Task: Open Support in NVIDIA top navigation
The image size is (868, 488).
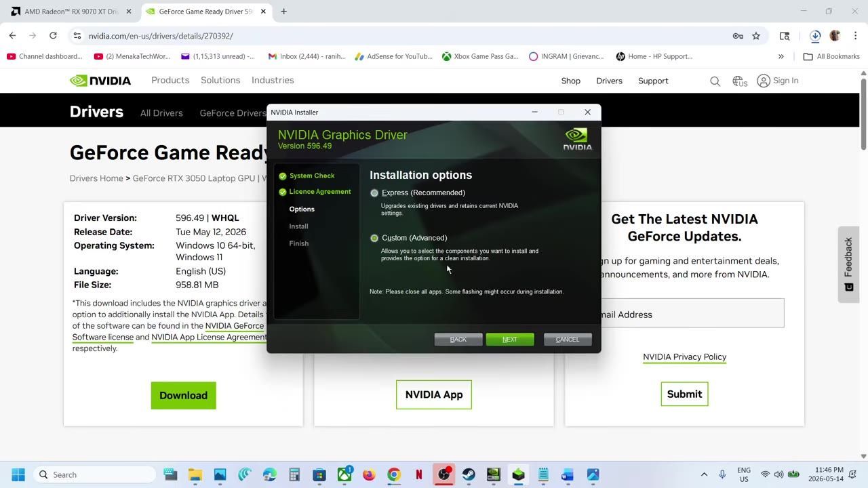Action: [x=653, y=81]
